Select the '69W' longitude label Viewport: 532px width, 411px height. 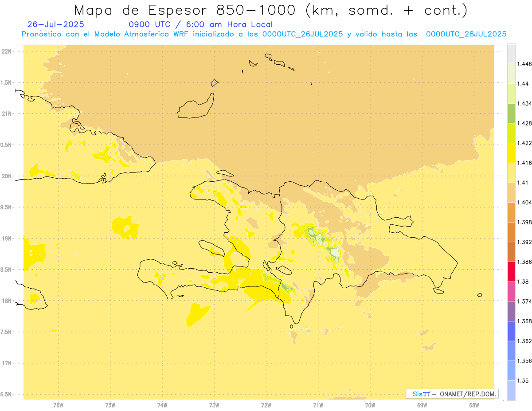click(422, 405)
